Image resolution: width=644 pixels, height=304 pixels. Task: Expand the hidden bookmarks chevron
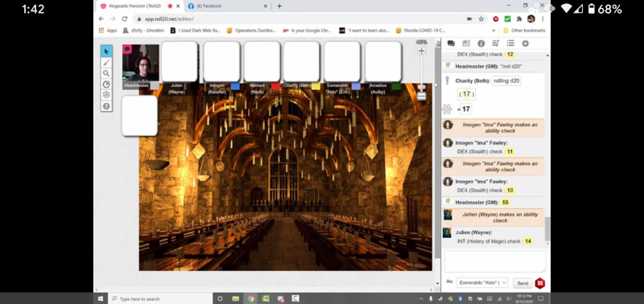coord(493,31)
